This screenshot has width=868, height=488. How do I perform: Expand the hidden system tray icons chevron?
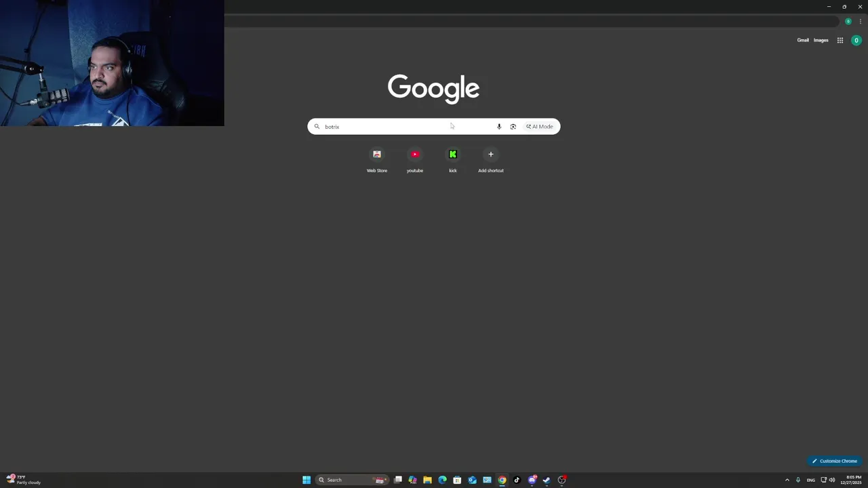(787, 480)
